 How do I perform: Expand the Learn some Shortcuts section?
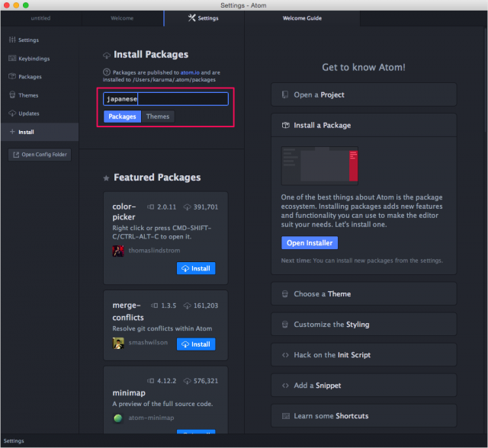click(x=364, y=416)
